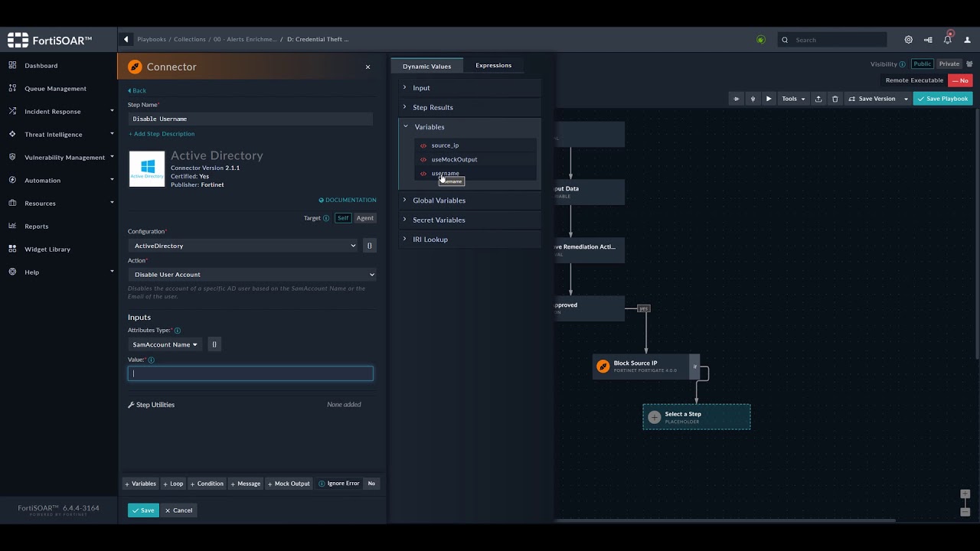Click Add Step Description
980x551 pixels.
coord(162,134)
